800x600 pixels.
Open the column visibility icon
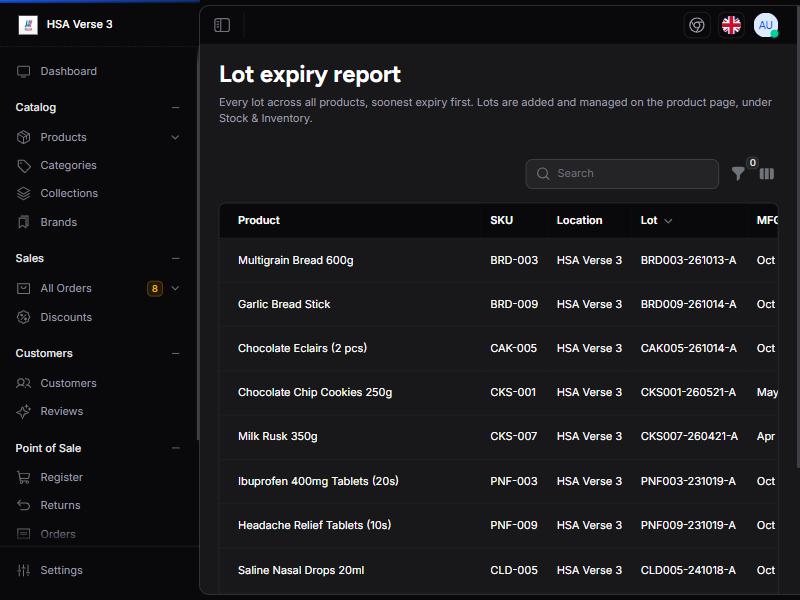pos(766,174)
